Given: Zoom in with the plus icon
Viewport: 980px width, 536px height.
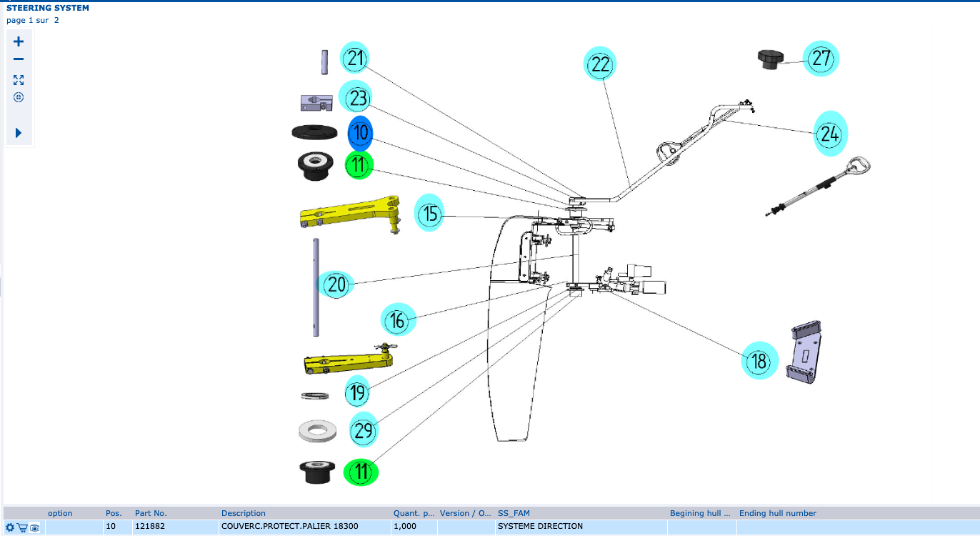Looking at the screenshot, I should (19, 42).
